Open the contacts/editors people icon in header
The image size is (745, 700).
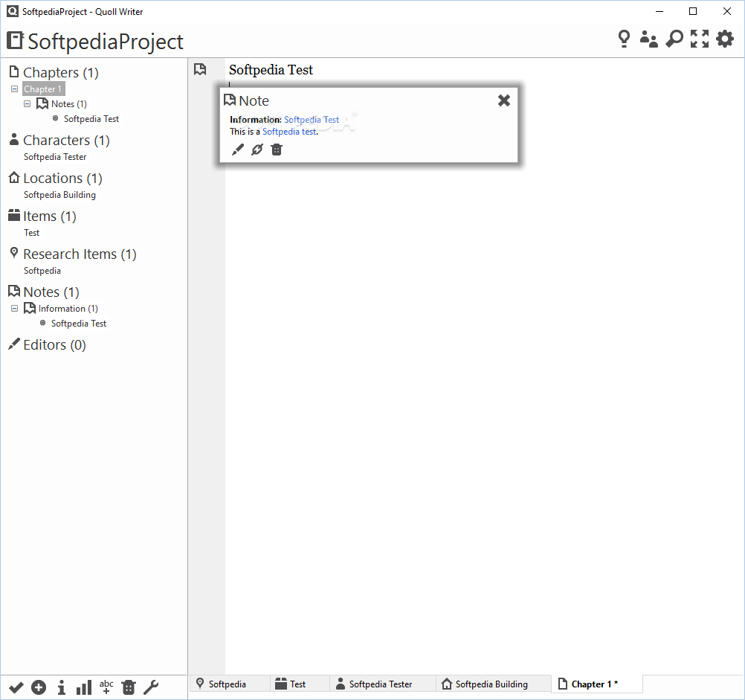(648, 39)
